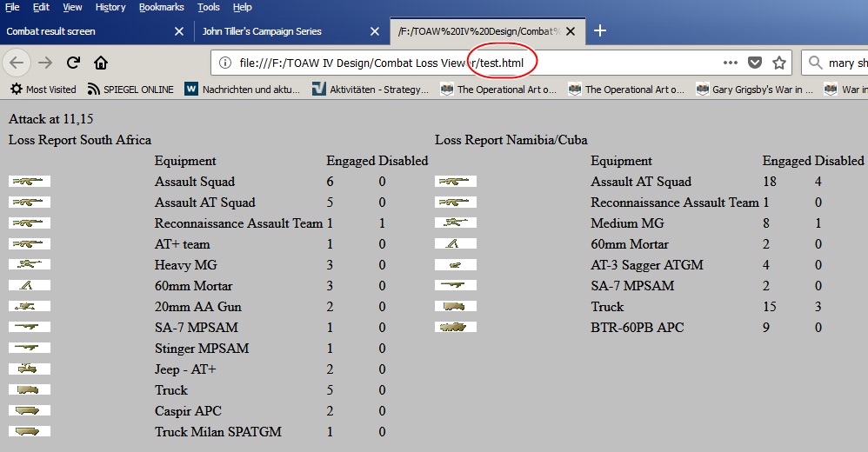Open Nachrichten und aktu... bookmark

243,89
